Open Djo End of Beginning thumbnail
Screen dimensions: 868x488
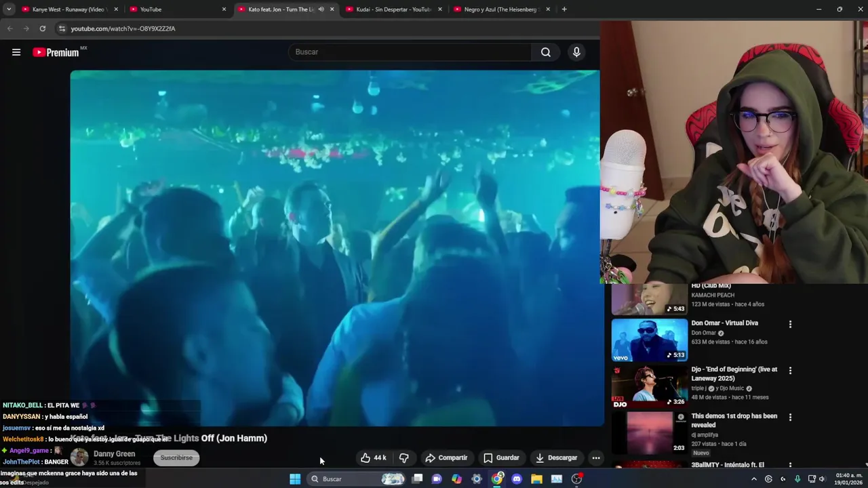coord(649,386)
